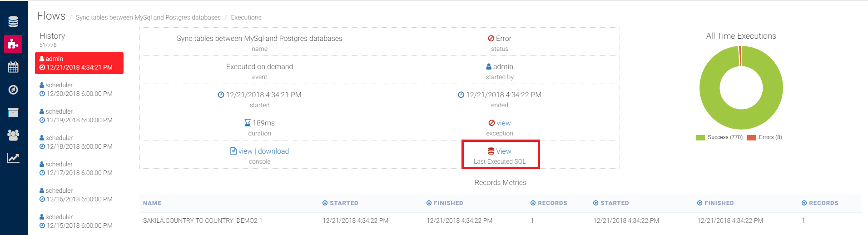Open the statistics chart sidebar icon

[x=13, y=158]
